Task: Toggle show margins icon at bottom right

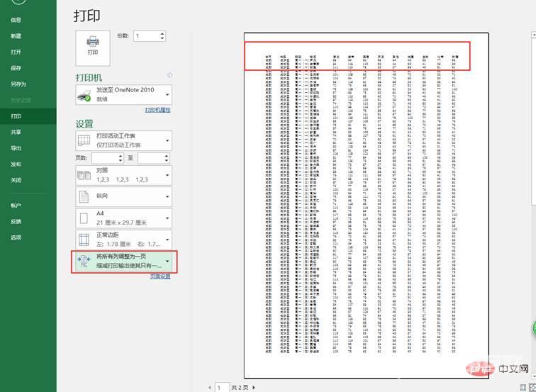Action: [523, 388]
